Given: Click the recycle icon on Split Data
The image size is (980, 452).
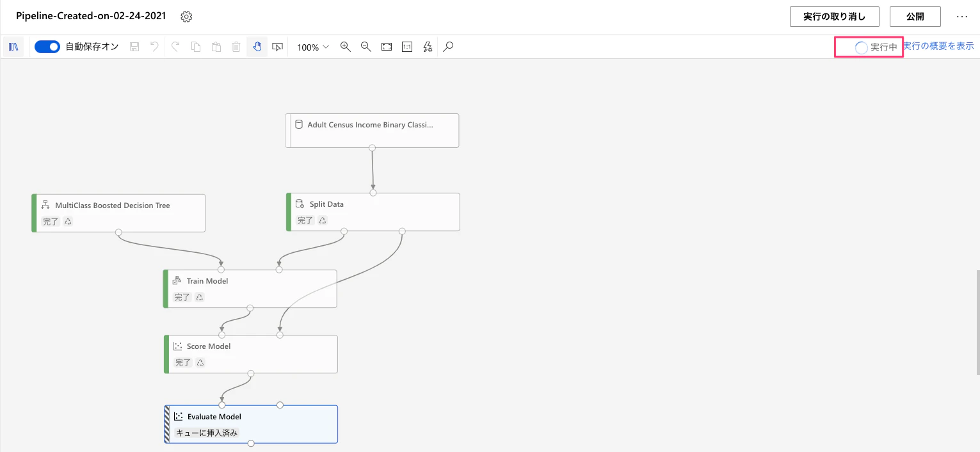Looking at the screenshot, I should tap(323, 220).
